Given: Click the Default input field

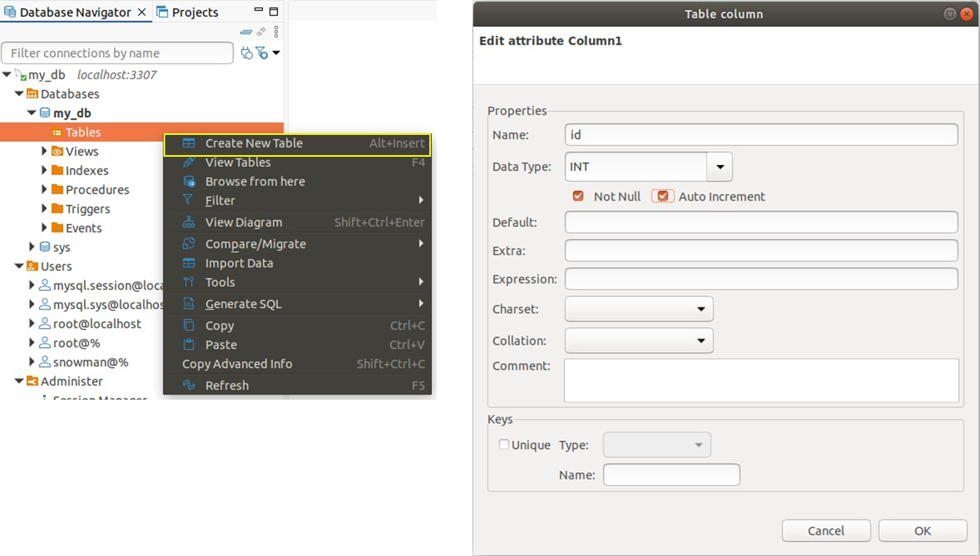Looking at the screenshot, I should pos(761,222).
